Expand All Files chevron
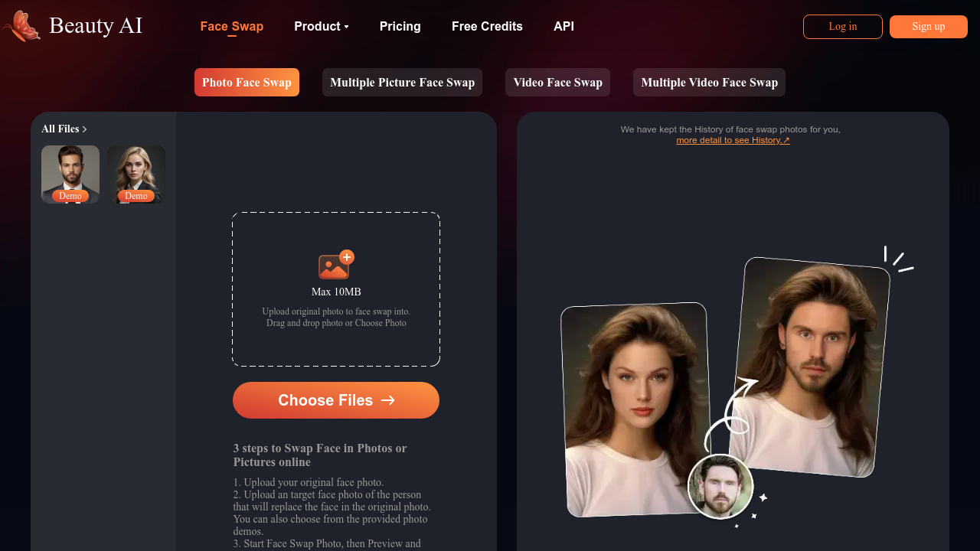Viewport: 980px width, 551px height. (x=84, y=129)
